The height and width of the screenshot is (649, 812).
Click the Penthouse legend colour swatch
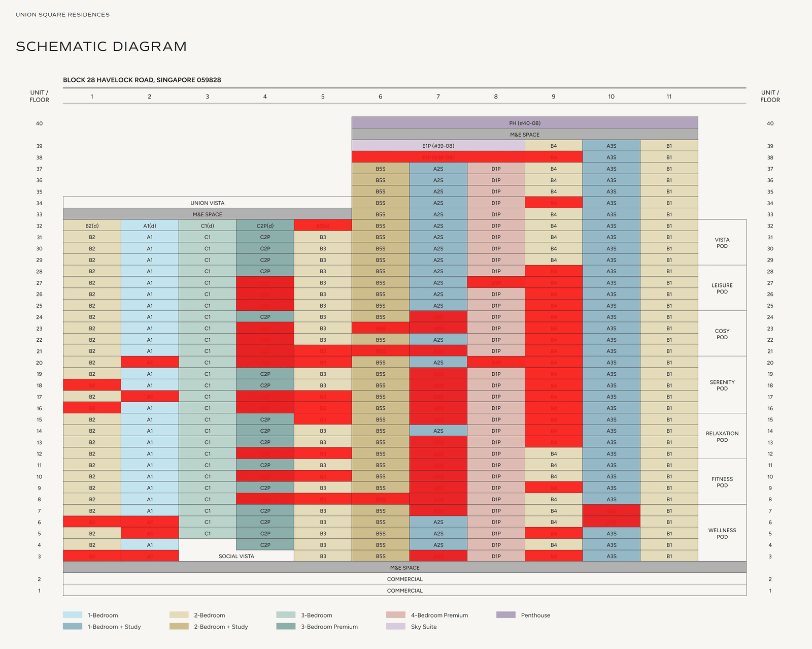tap(506, 615)
